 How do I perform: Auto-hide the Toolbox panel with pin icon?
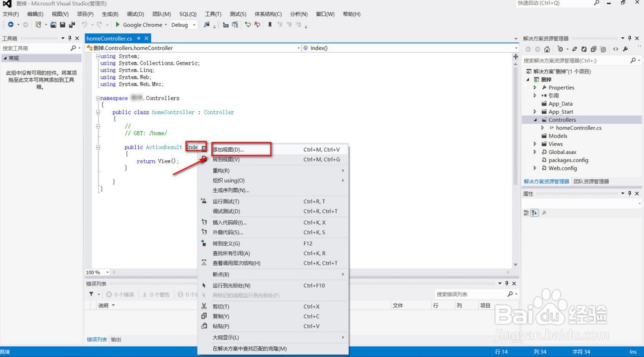tap(70, 38)
